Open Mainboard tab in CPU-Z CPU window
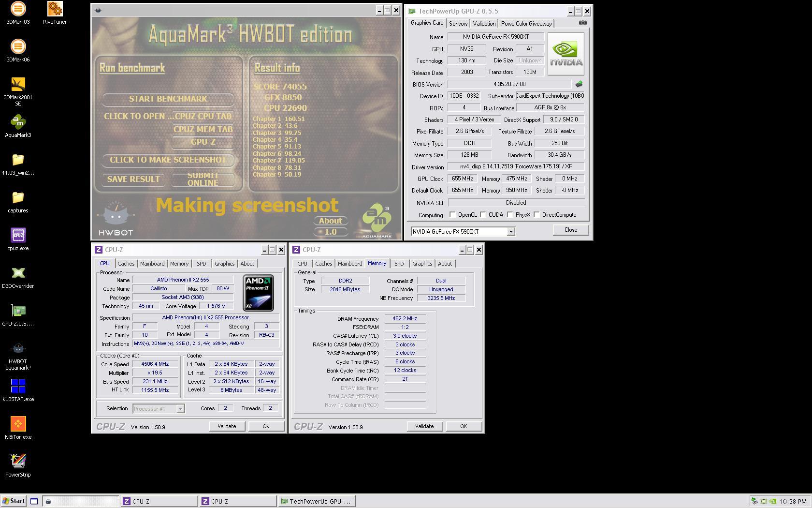 click(x=152, y=264)
